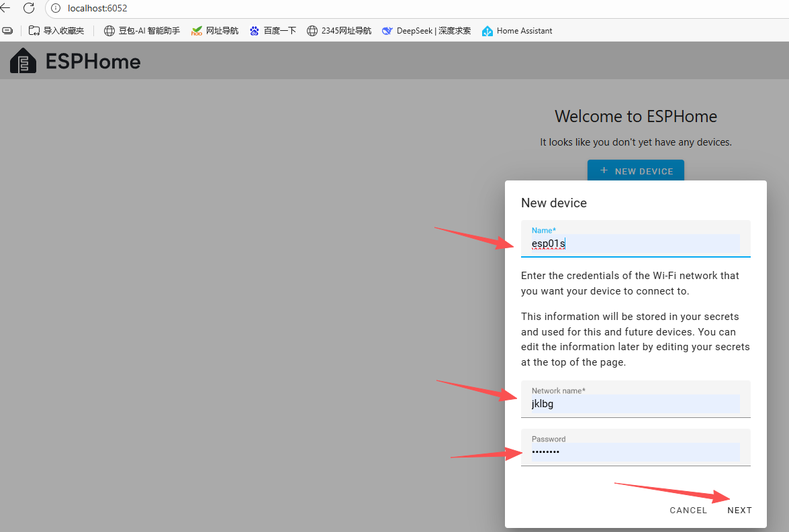This screenshot has height=532, width=789.
Task: Click the ESPHome header title
Action: click(93, 61)
